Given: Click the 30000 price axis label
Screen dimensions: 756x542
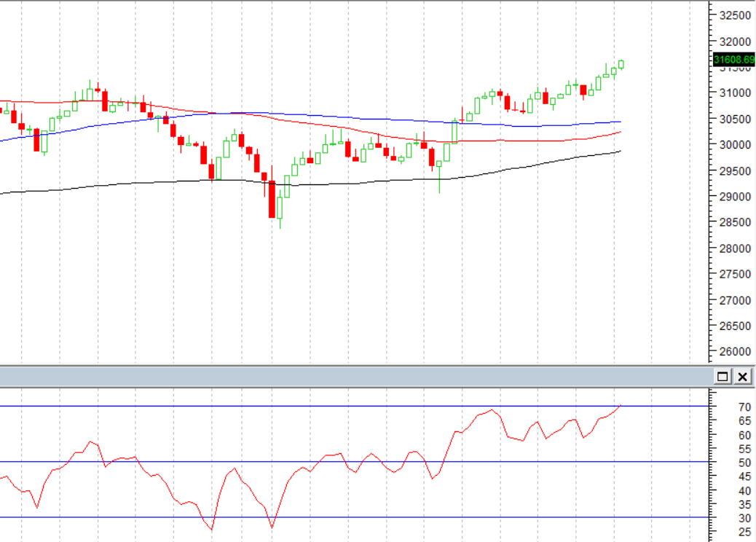Looking at the screenshot, I should point(734,144).
